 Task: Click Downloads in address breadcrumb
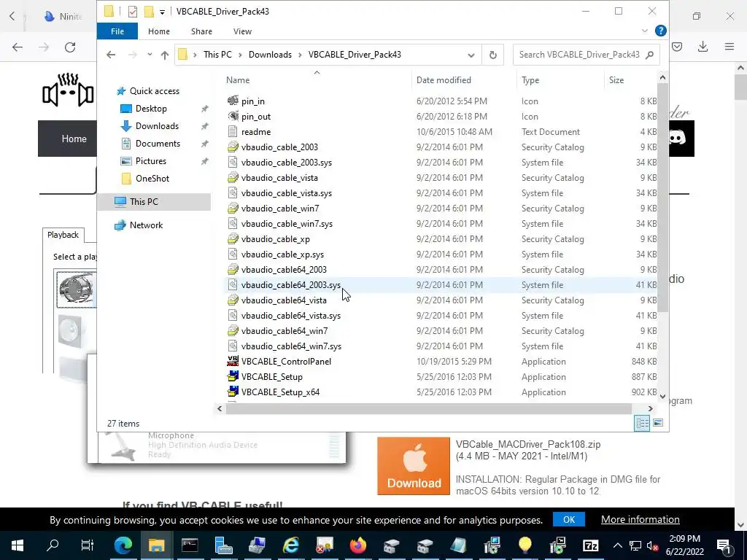click(270, 55)
